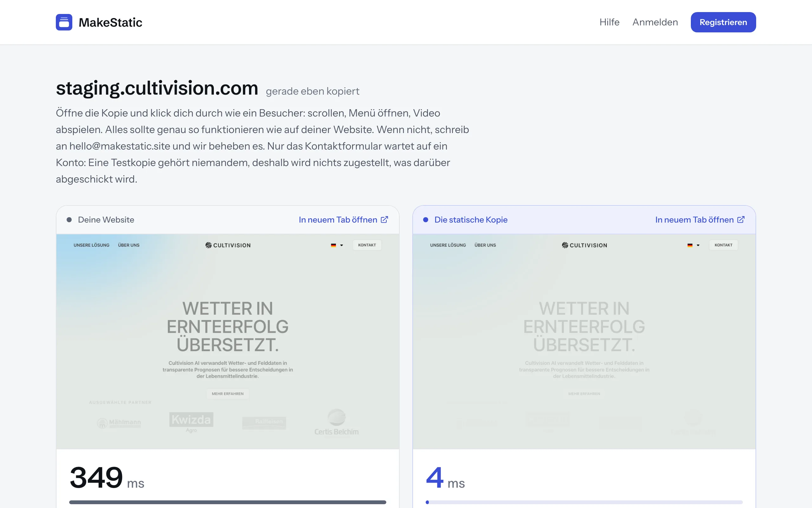Click the MakeStatic brand name
The width and height of the screenshot is (812, 508).
[x=110, y=23]
